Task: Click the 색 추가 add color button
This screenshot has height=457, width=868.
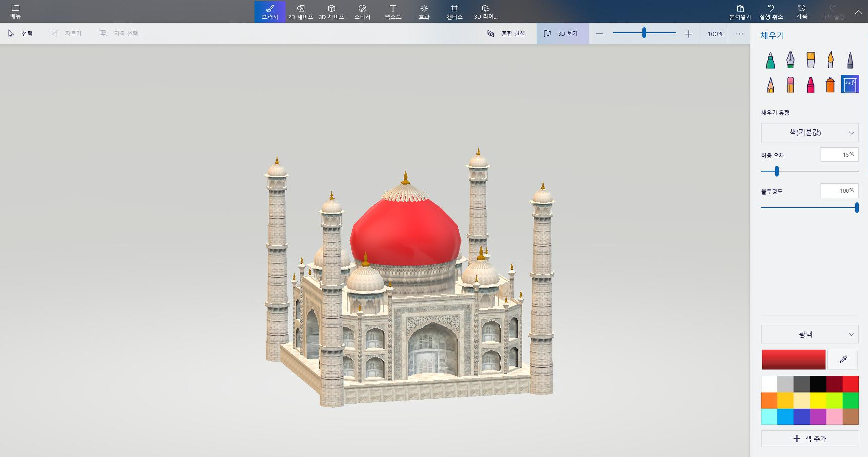Action: click(810, 438)
